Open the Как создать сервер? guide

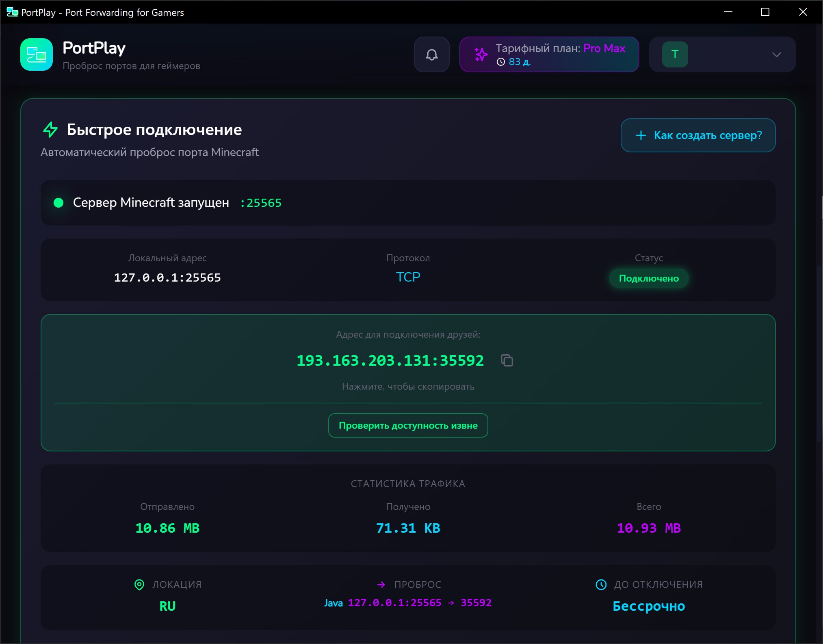(x=698, y=135)
